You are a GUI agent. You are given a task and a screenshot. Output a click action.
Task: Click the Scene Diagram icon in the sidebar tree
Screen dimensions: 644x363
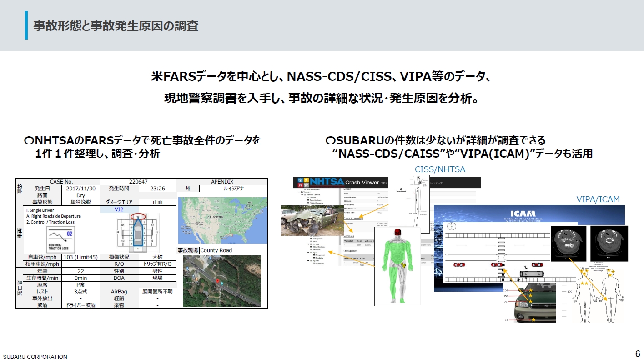(306, 189)
